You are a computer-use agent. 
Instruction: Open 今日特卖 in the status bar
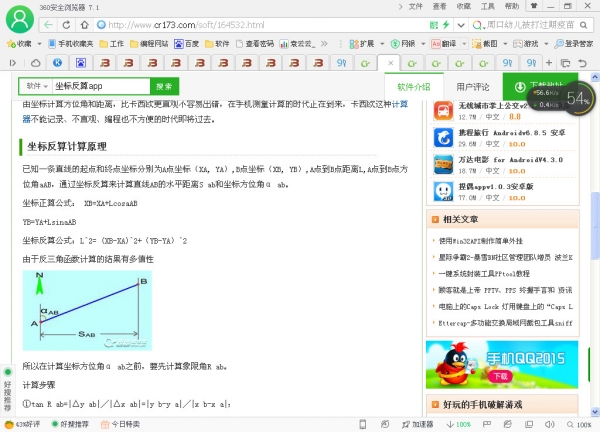click(x=120, y=424)
